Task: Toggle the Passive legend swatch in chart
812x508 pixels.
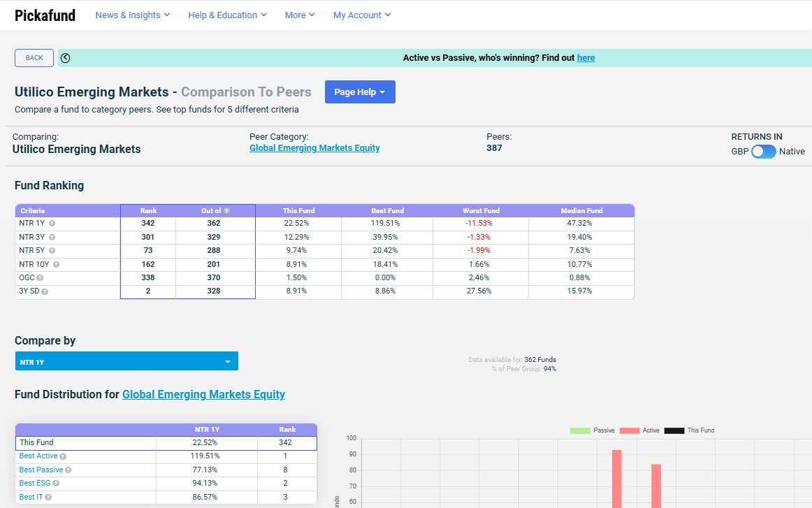Action: [x=580, y=431]
